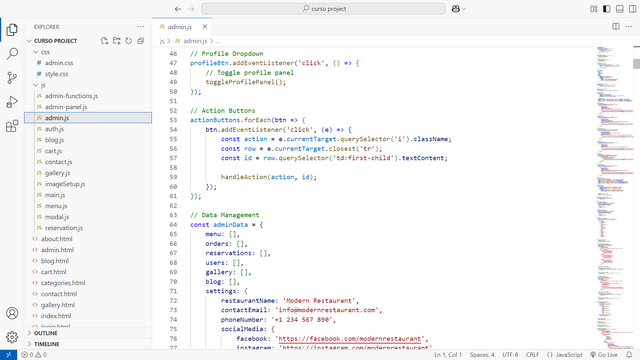Open editor more actions ellipsis
The width and height of the screenshot is (640, 360).
[x=629, y=27]
